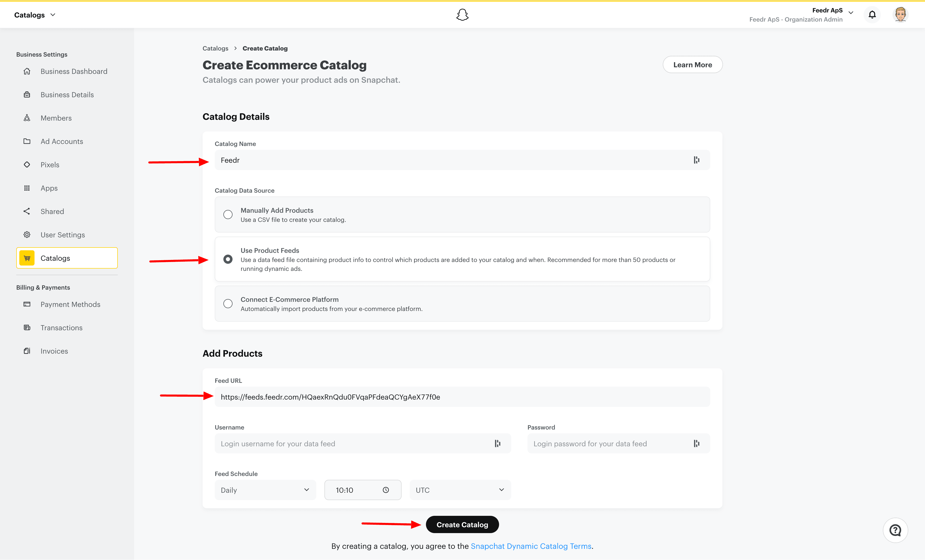Open the Payment Methods card icon
The height and width of the screenshot is (560, 925).
pos(27,304)
